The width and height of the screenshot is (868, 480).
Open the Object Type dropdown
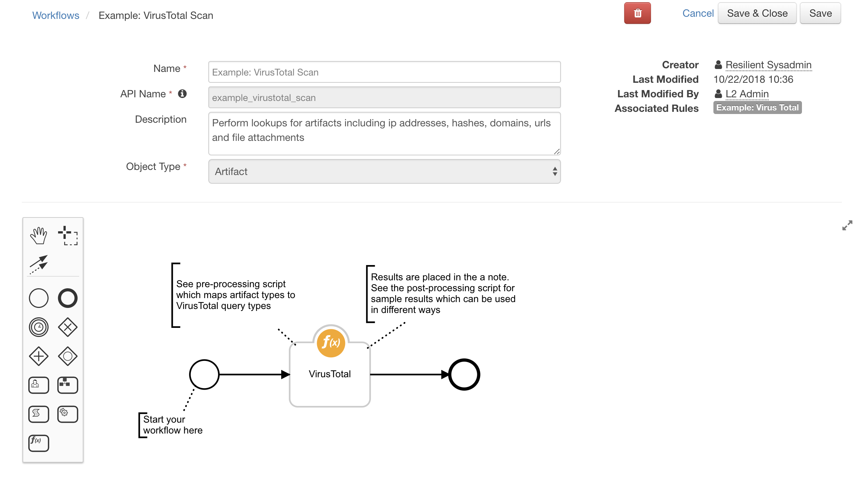click(384, 171)
